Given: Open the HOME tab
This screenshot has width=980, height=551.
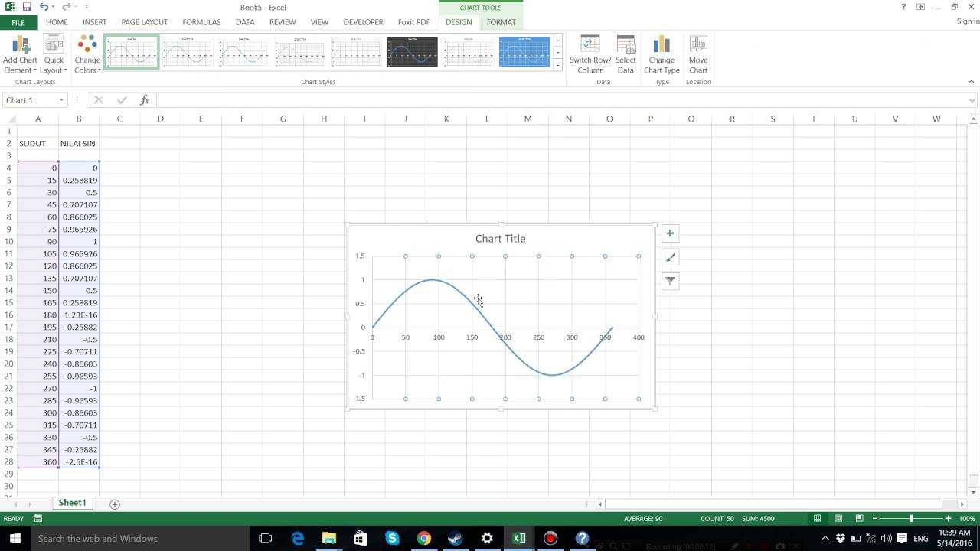Looking at the screenshot, I should (57, 22).
